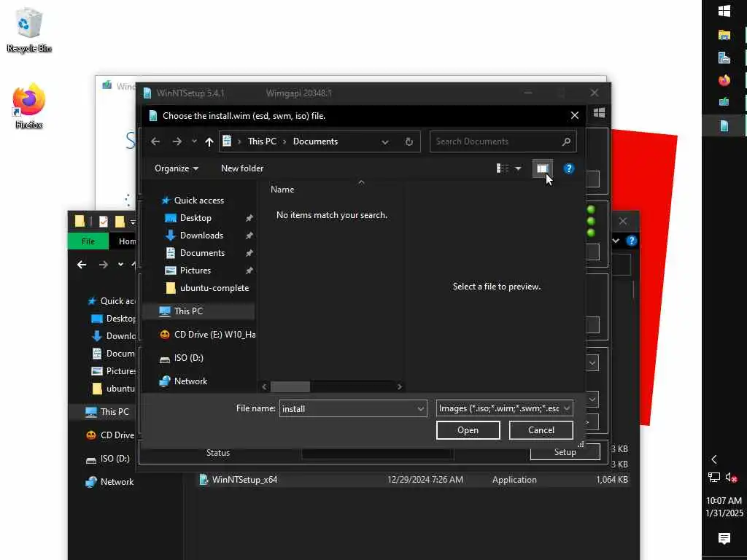Click Documents in address breadcrumb

pos(315,142)
